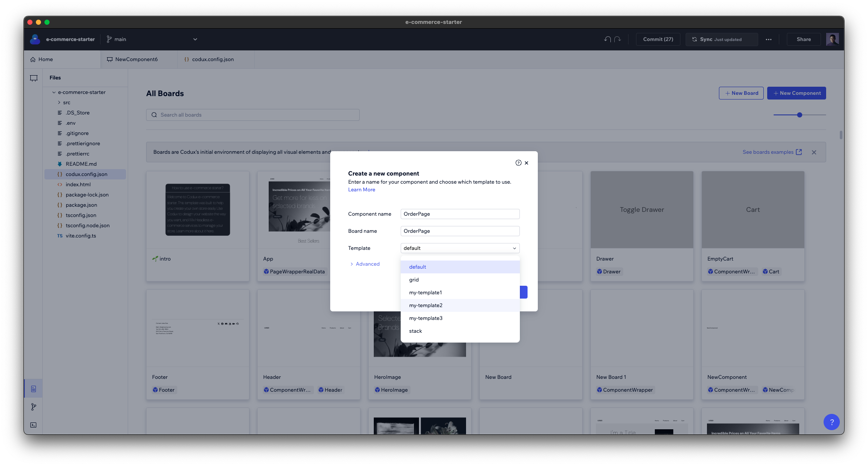Click the Learn More link in dialog
Viewport: 868px width, 466px height.
point(362,189)
